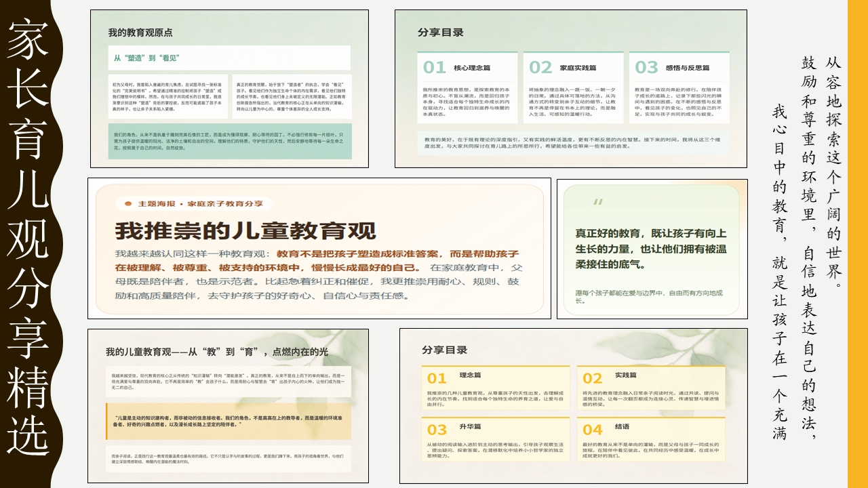Click the 我的教育观原点 heading
The height and width of the screenshot is (488, 868).
(x=140, y=33)
